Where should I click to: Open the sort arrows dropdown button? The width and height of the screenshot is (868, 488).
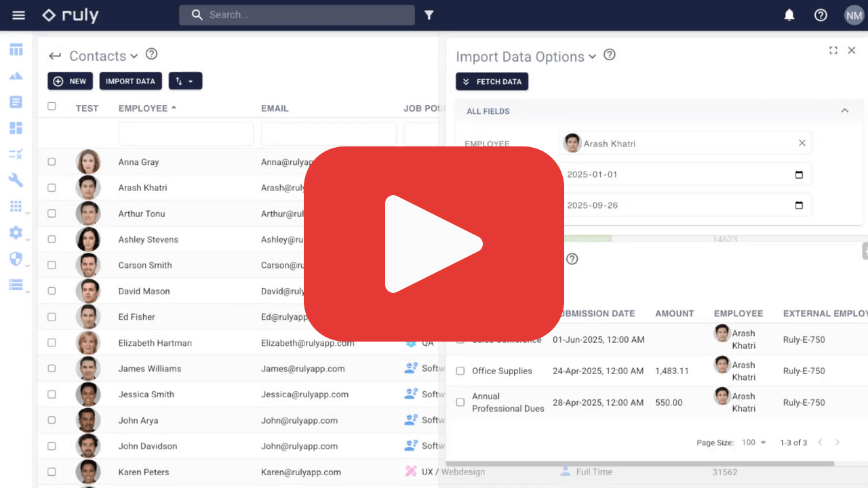[185, 81]
